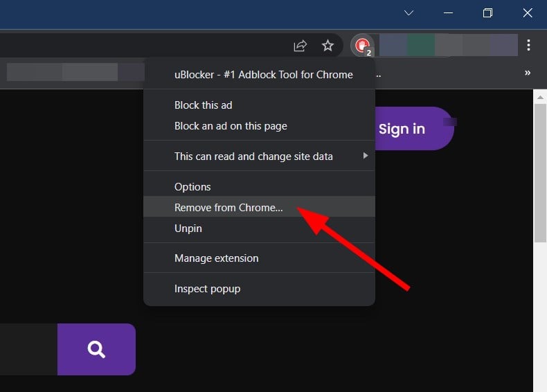Open Chrome's three-dot menu

pyautogui.click(x=528, y=45)
